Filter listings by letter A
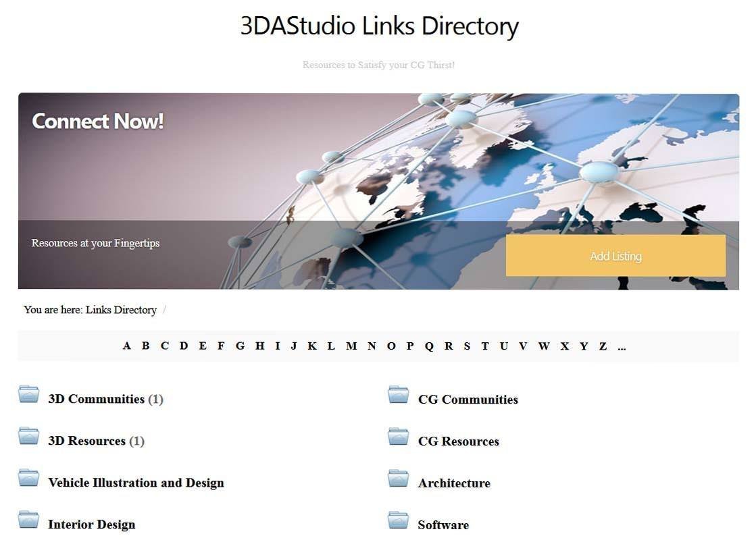Image resolution: width=756 pixels, height=540 pixels. click(x=126, y=346)
